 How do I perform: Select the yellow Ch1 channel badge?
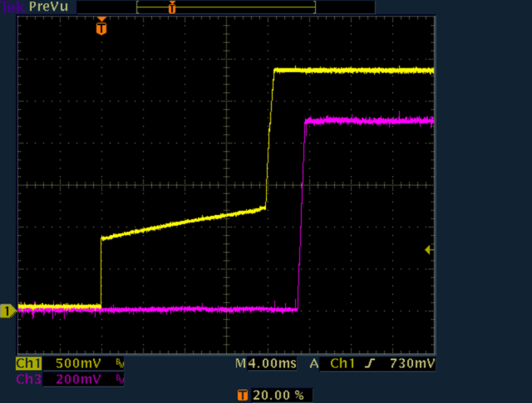point(27,363)
